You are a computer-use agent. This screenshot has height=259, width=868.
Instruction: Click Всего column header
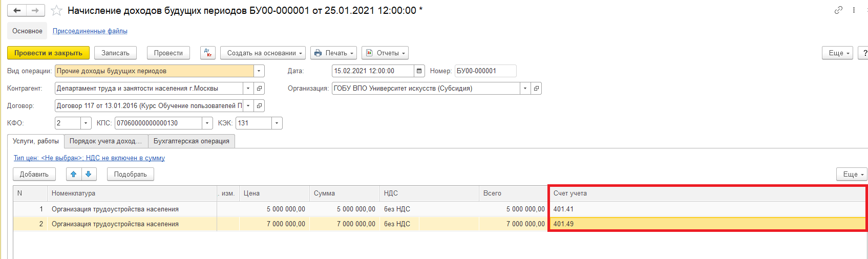point(513,193)
